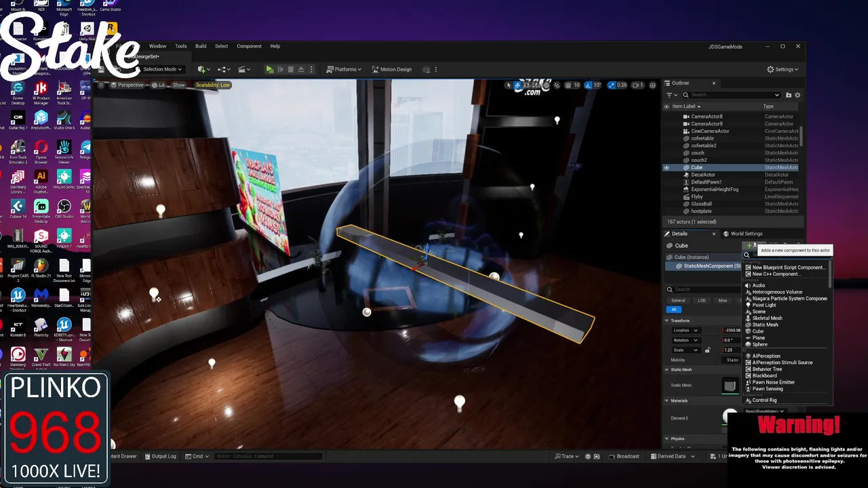
Task: Open the Build menu
Action: click(201, 46)
